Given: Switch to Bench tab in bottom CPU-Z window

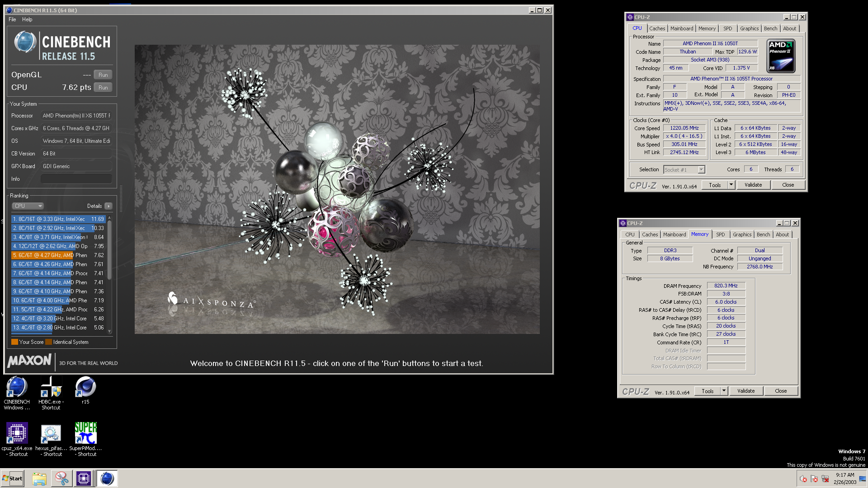Looking at the screenshot, I should (763, 235).
